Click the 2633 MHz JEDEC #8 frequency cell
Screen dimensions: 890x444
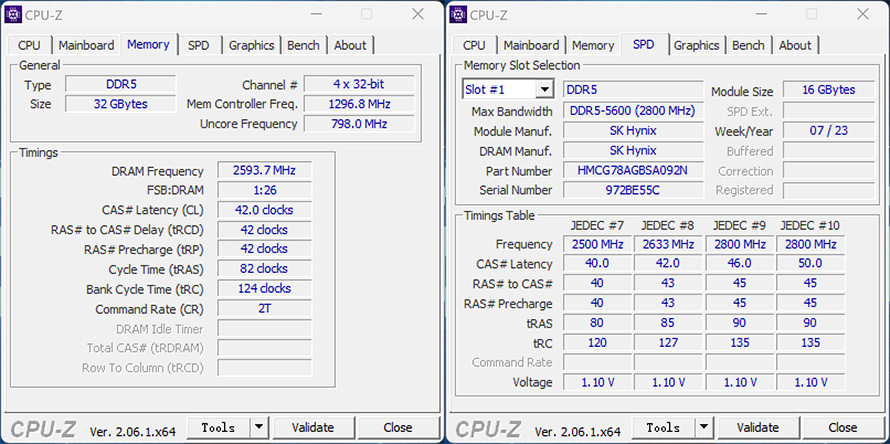coord(668,244)
